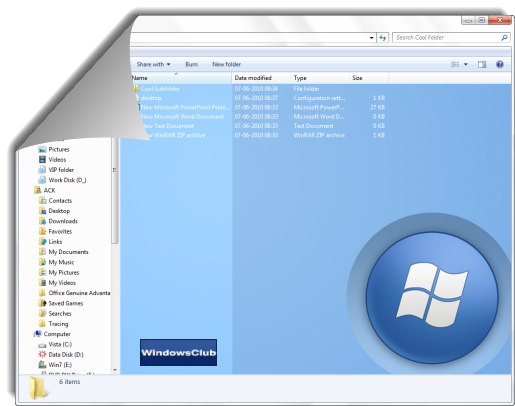Image resolution: width=515 pixels, height=406 pixels.
Task: Sort by the Name column header
Action: coord(181,78)
